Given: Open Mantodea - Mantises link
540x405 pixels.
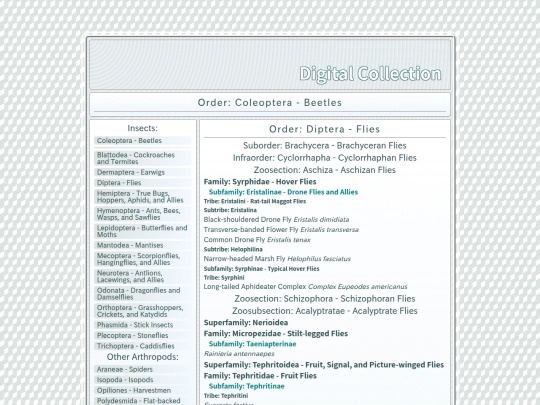Looking at the screenshot, I should click(x=143, y=245).
